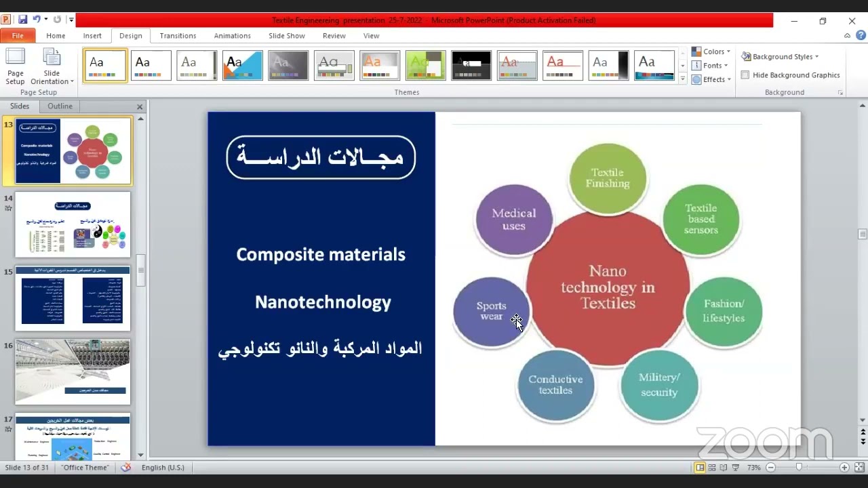Click the 'Nanotechnology' text on slide
868x488 pixels.
[323, 302]
